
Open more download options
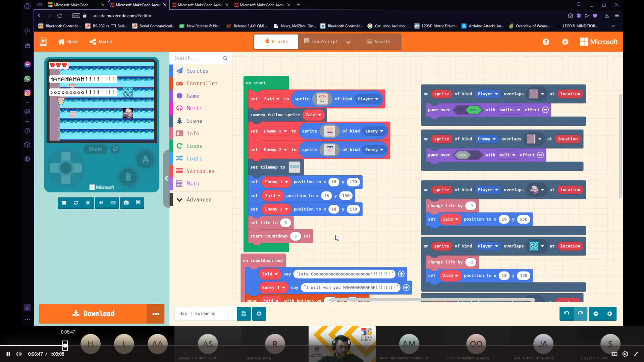click(156, 314)
